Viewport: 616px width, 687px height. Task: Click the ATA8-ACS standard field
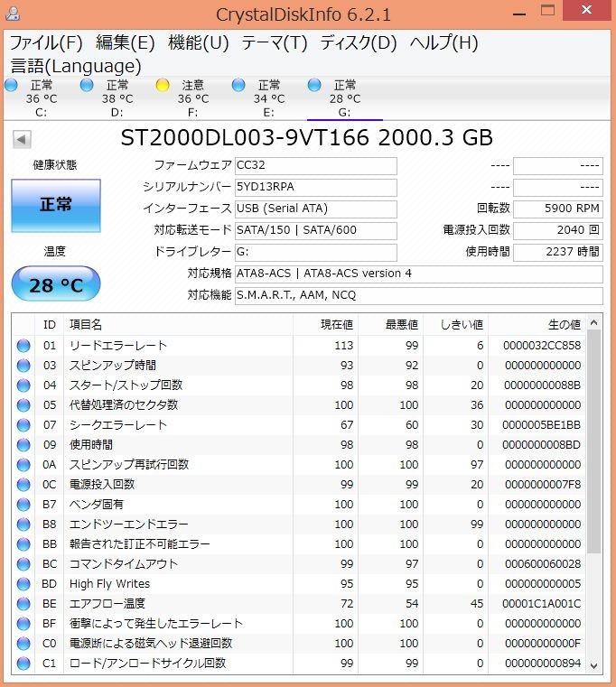(x=419, y=274)
